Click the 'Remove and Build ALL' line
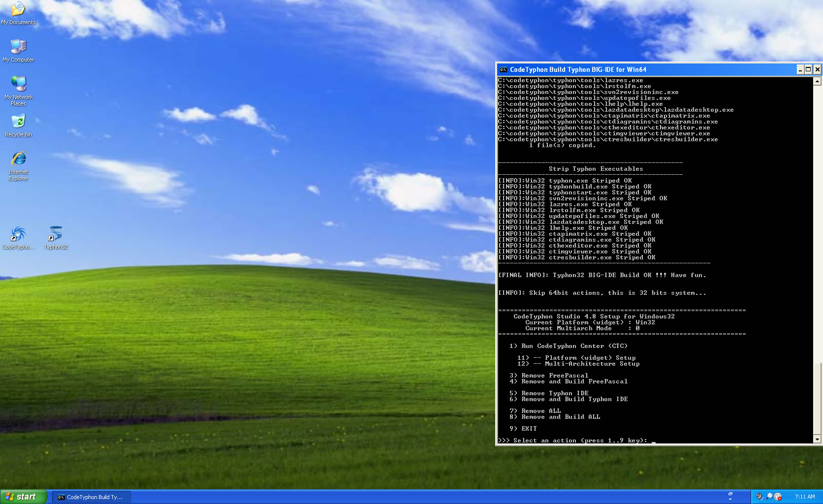The width and height of the screenshot is (823, 504). (x=555, y=417)
